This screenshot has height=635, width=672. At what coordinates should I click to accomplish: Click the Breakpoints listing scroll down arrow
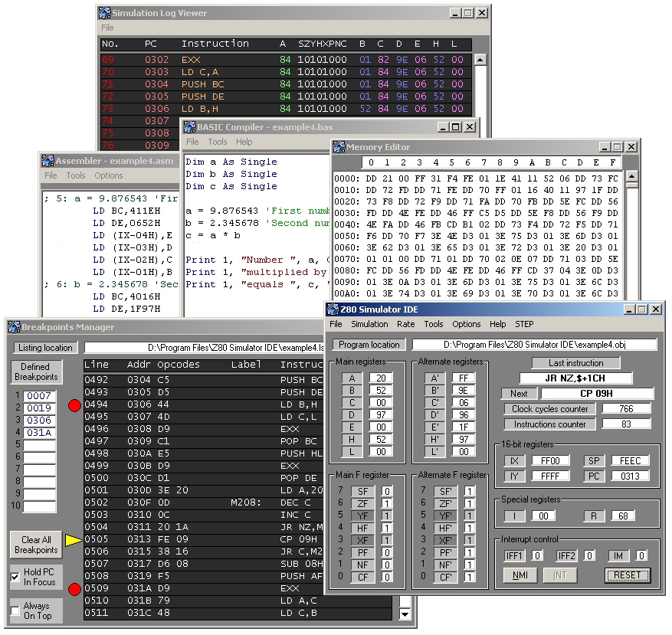pos(405,614)
